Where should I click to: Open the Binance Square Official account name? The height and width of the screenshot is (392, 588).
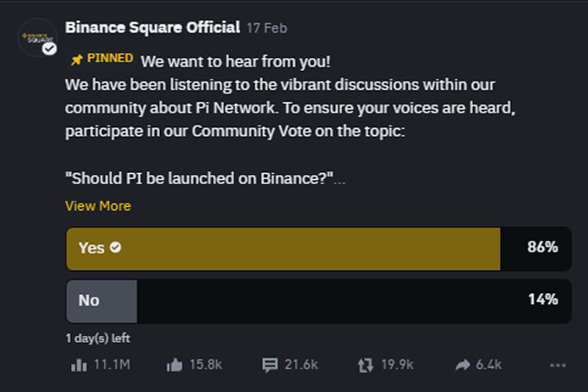152,27
